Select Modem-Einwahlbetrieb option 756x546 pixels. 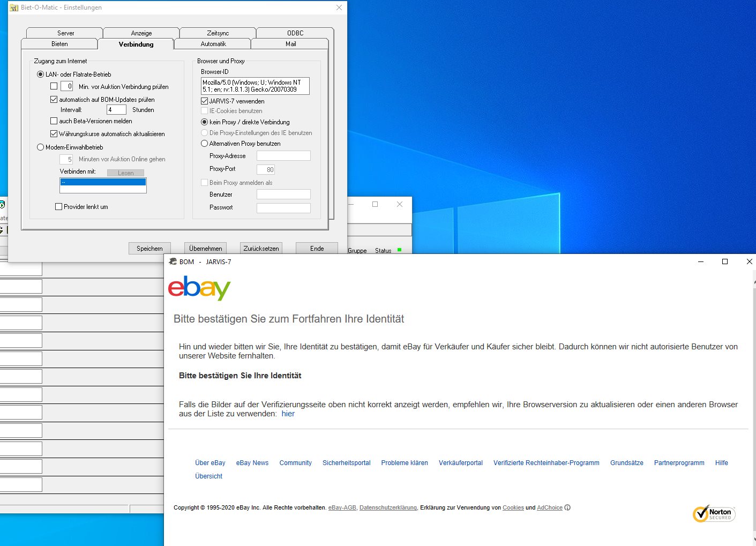40,147
